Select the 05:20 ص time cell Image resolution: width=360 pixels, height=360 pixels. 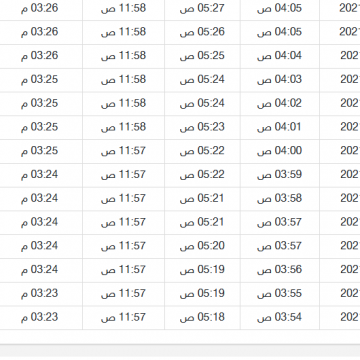pos(202,246)
